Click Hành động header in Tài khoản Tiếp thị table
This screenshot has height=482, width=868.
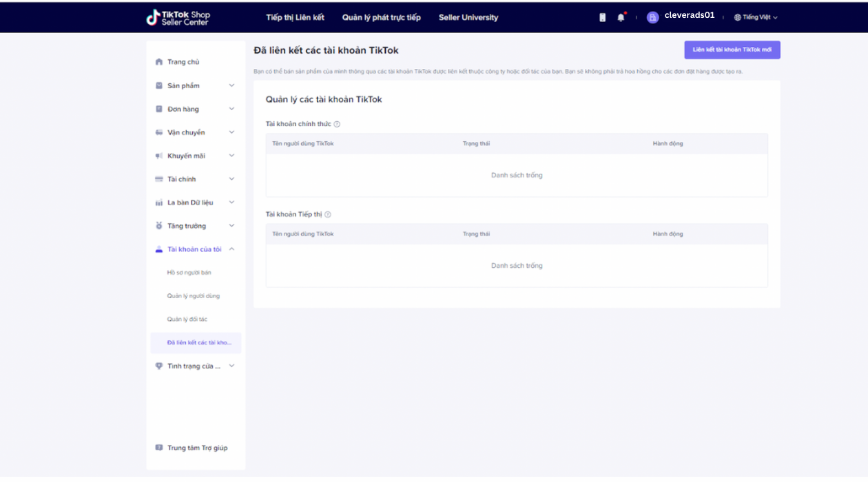(x=668, y=234)
